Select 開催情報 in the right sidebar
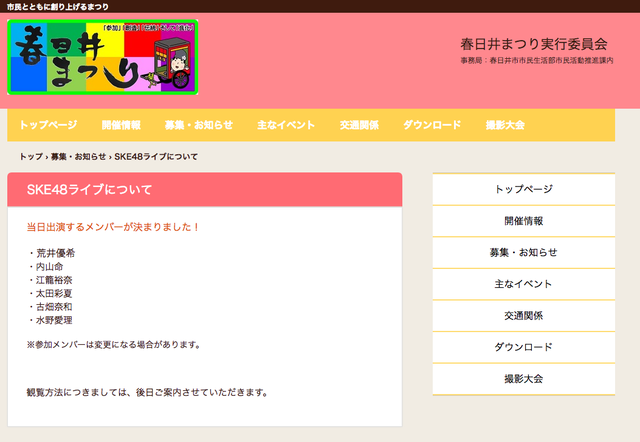The image size is (640, 442). pyautogui.click(x=524, y=221)
